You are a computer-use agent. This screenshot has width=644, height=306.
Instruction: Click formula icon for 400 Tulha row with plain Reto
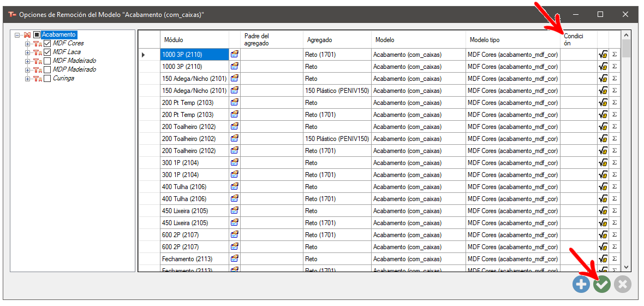tap(603, 187)
